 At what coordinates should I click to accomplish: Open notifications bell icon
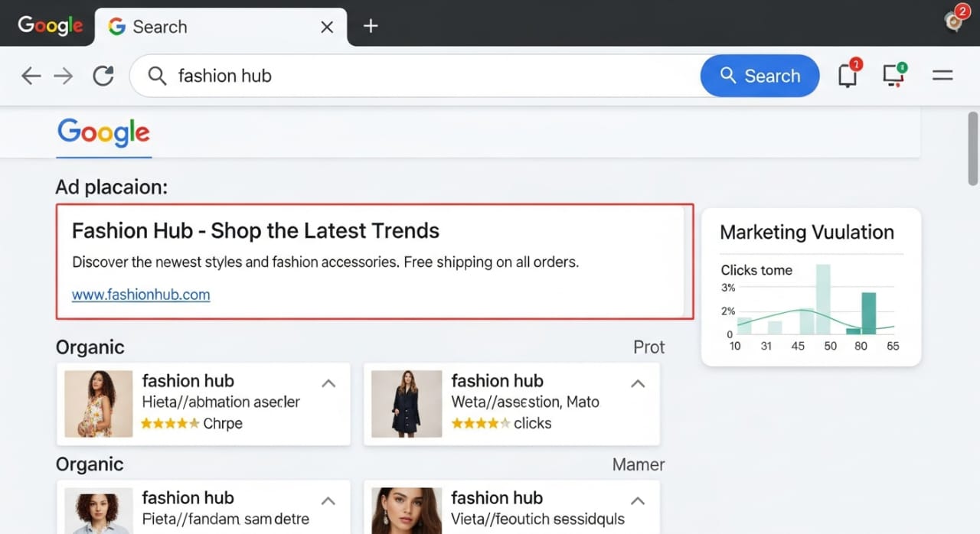click(848, 76)
